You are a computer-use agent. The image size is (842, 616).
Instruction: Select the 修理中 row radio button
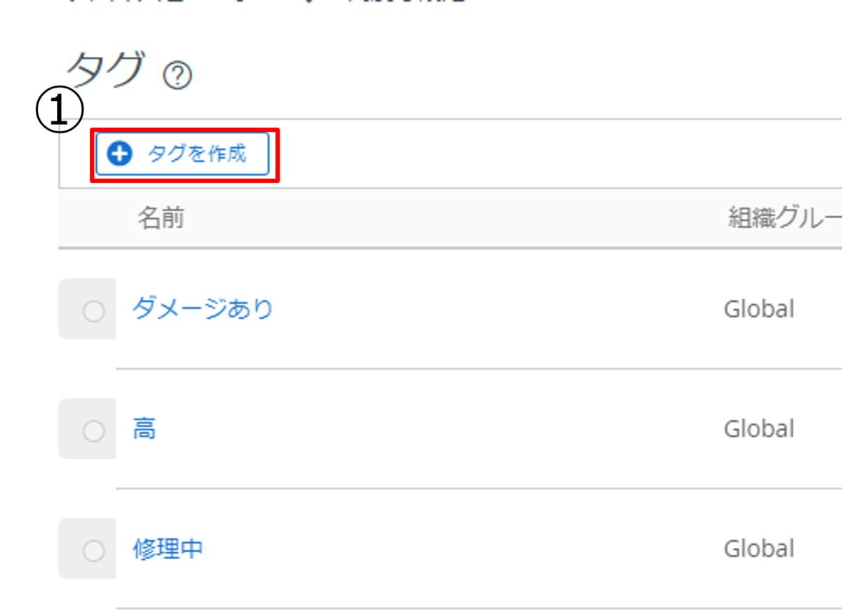tap(93, 551)
